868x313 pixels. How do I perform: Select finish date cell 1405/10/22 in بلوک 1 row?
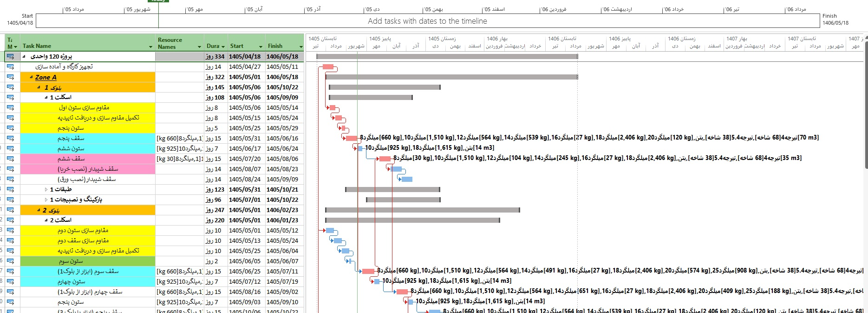pos(285,87)
